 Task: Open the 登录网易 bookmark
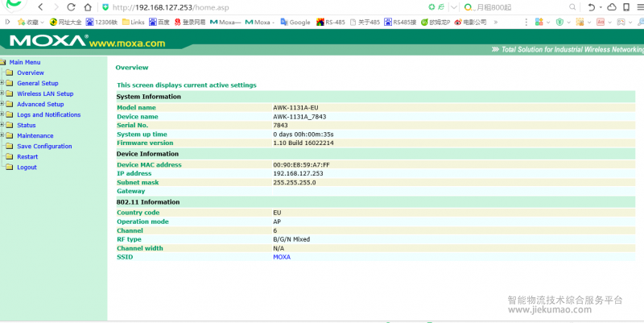pyautogui.click(x=189, y=23)
